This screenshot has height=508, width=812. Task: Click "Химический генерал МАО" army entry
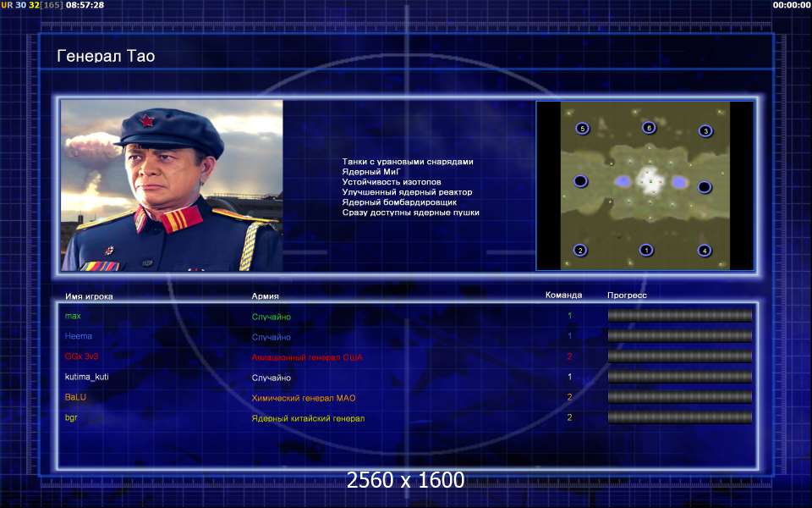click(x=304, y=398)
